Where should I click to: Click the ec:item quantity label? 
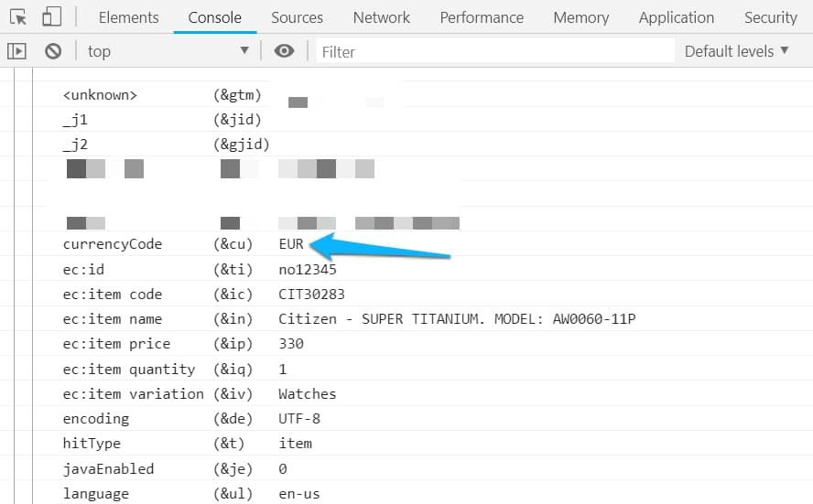coord(129,370)
